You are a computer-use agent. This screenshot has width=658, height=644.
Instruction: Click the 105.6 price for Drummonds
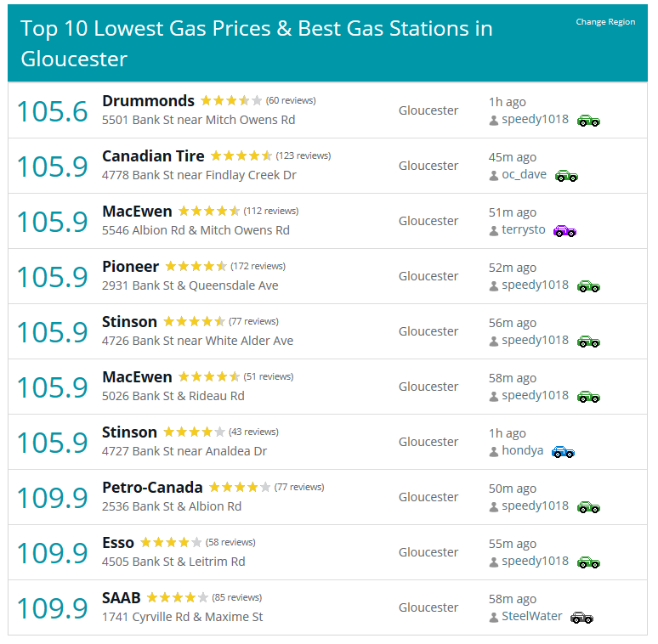tap(53, 112)
